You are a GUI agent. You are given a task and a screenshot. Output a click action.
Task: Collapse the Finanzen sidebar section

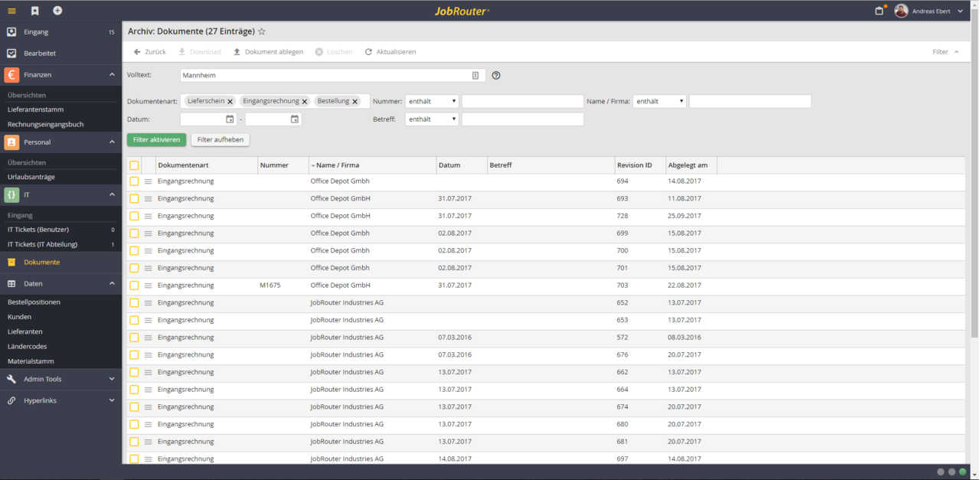coord(112,75)
